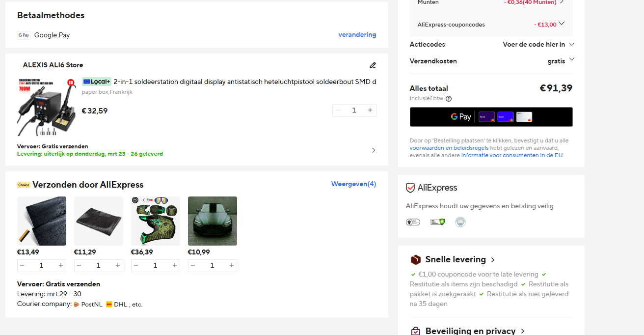Decrease quantity of the €13,49 item
The width and height of the screenshot is (644, 335).
(22, 265)
